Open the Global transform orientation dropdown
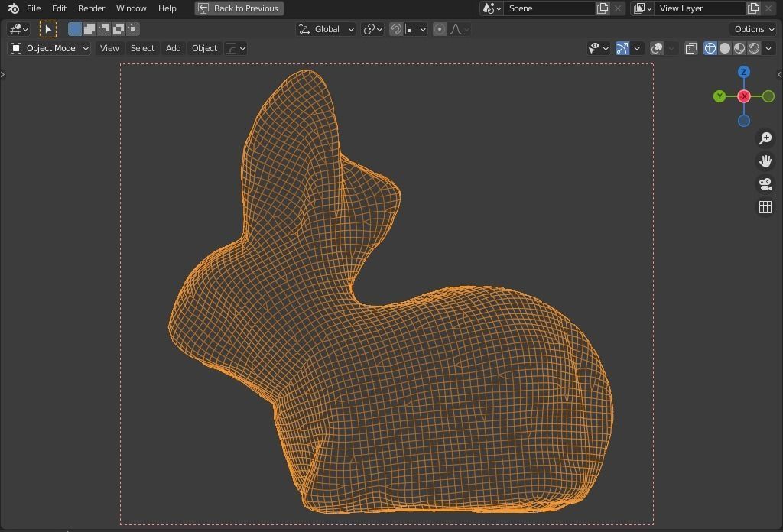Viewport: 783px width, 532px height. coord(326,30)
